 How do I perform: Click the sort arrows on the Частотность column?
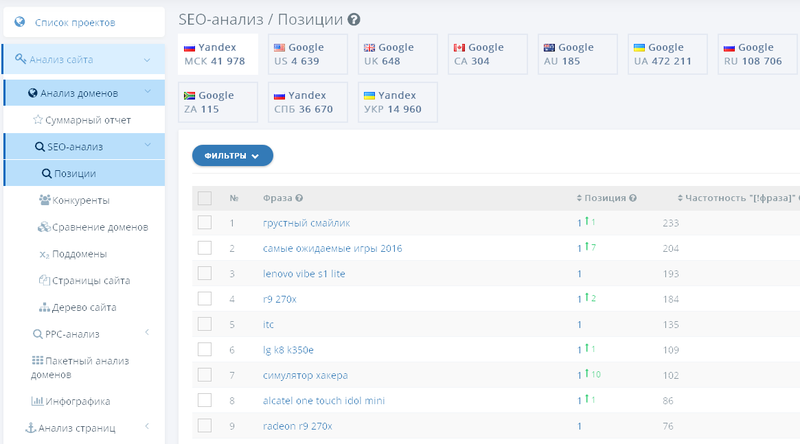pyautogui.click(x=680, y=198)
